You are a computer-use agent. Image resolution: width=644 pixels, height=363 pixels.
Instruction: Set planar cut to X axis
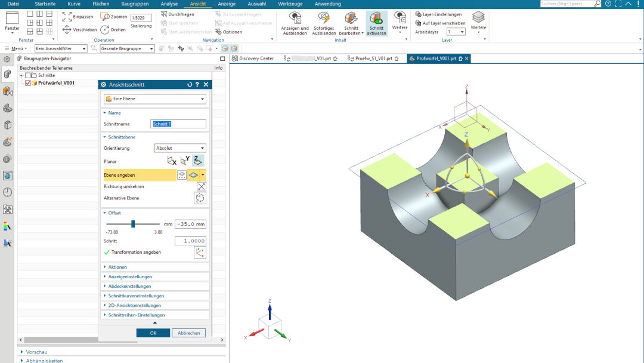pyautogui.click(x=172, y=161)
